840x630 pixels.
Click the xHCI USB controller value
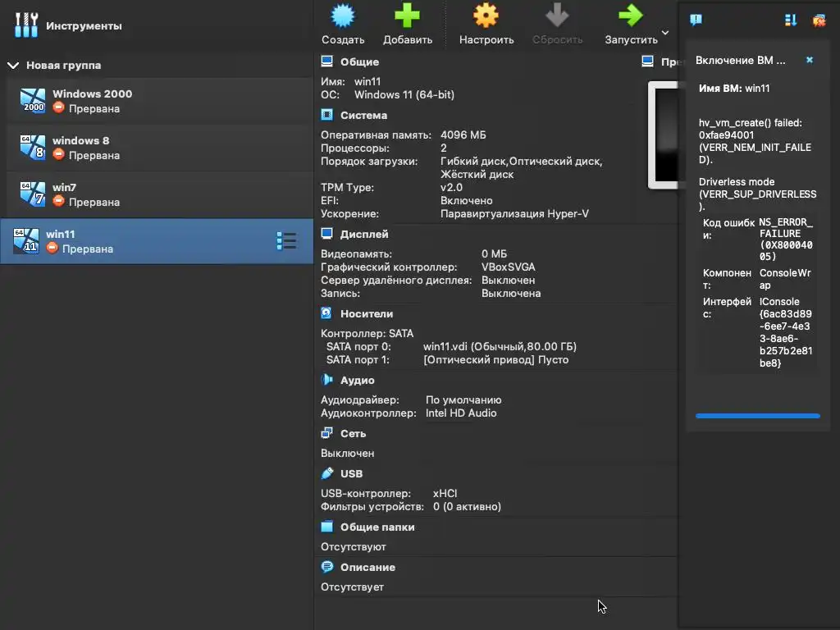[445, 493]
